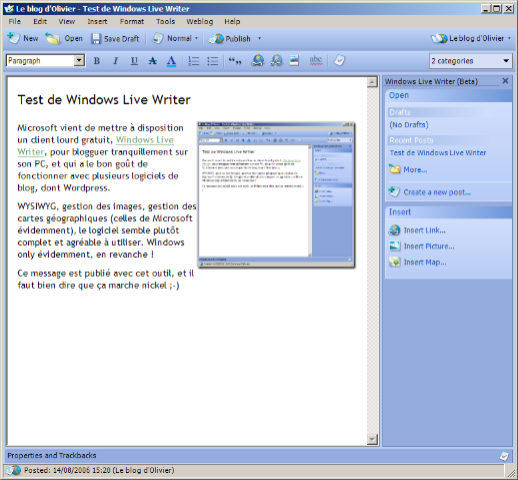
Task: Open the Edit menu
Action: (x=40, y=22)
